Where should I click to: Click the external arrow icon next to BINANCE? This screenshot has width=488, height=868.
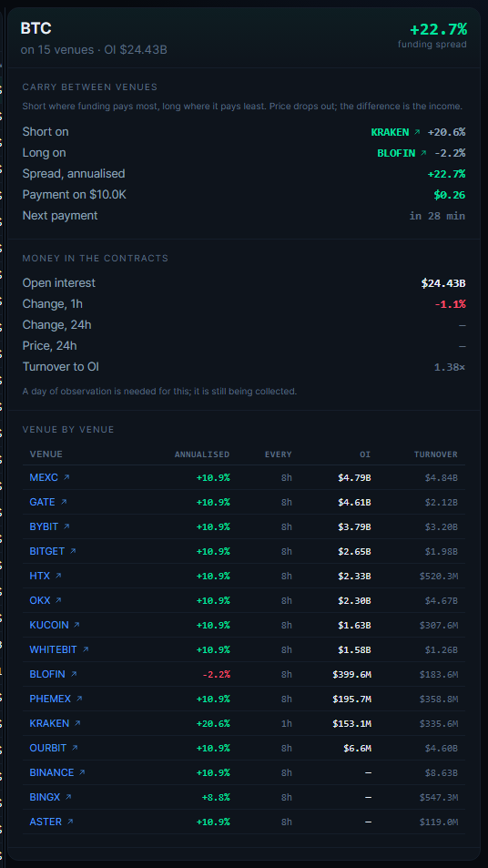(82, 772)
